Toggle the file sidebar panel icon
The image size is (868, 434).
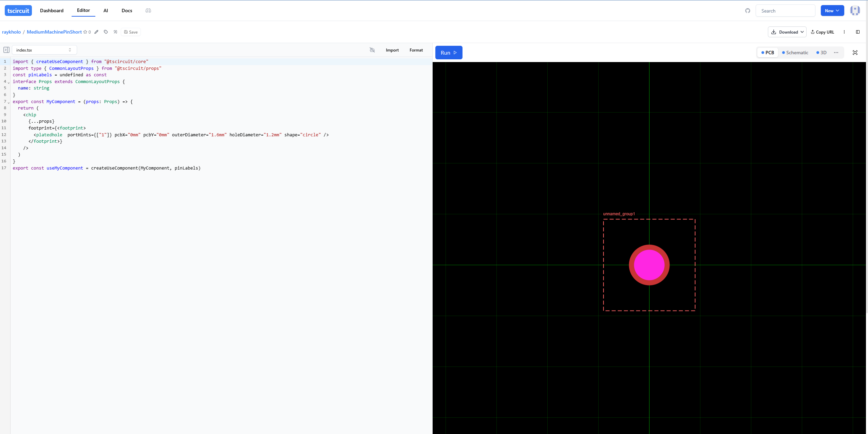pos(6,50)
